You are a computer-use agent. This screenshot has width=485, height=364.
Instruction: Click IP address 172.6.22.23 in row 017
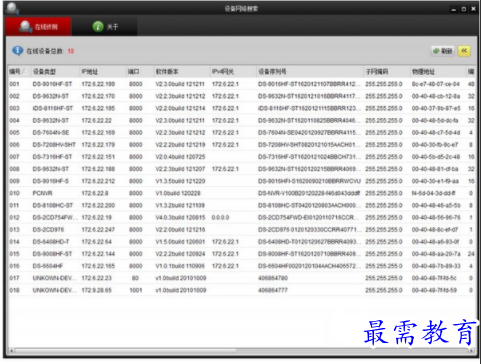97,278
